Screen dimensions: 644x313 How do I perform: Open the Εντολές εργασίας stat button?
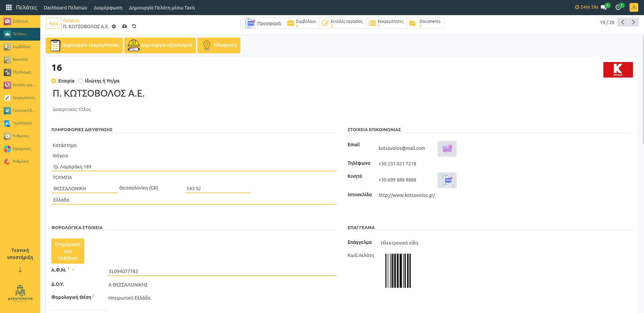343,23
